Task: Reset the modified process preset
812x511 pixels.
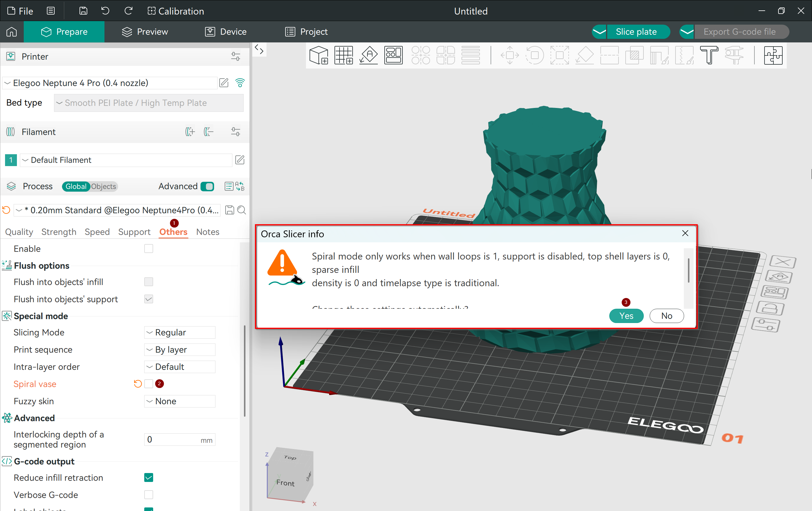Action: click(x=7, y=210)
